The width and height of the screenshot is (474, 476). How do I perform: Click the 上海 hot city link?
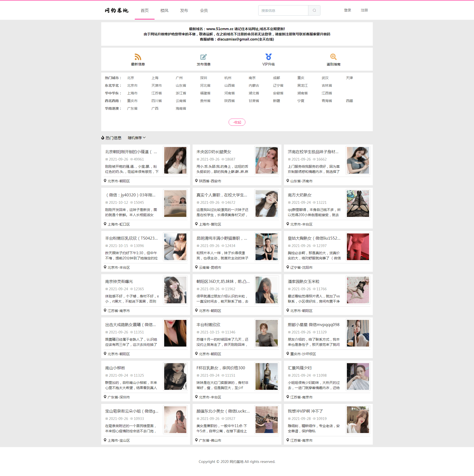pyautogui.click(x=155, y=77)
